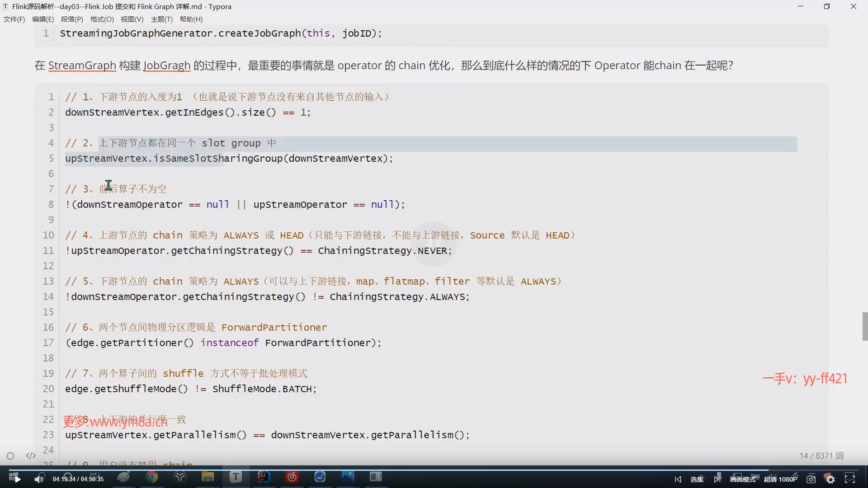Open the 主题(T) theme menu
The width and height of the screenshot is (868, 488).
pos(161,19)
